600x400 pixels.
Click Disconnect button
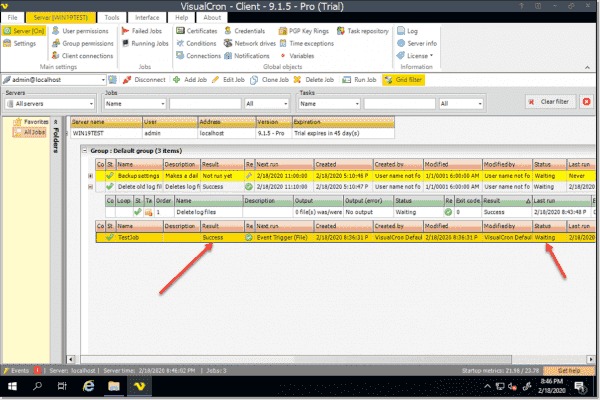click(x=144, y=80)
